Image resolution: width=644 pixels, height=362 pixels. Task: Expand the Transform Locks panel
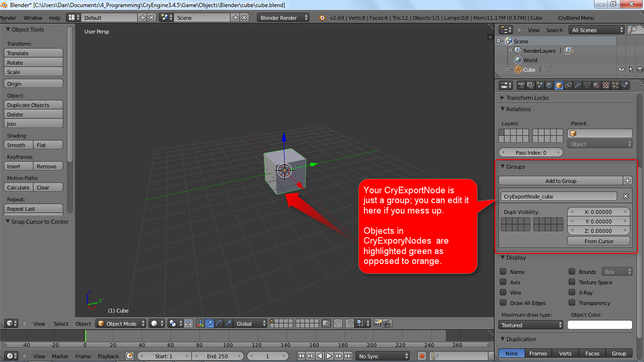click(x=502, y=98)
